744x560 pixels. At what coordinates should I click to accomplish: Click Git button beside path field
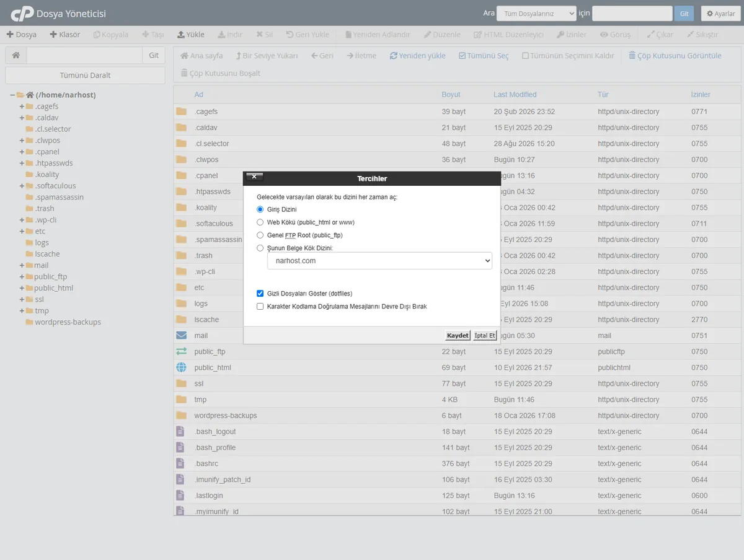(x=154, y=55)
